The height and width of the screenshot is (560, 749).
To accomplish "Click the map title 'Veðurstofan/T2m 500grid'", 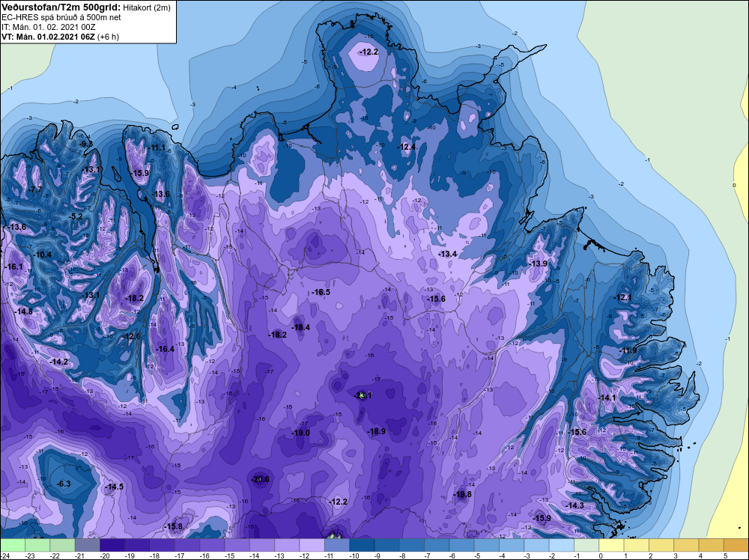I will coord(61,7).
